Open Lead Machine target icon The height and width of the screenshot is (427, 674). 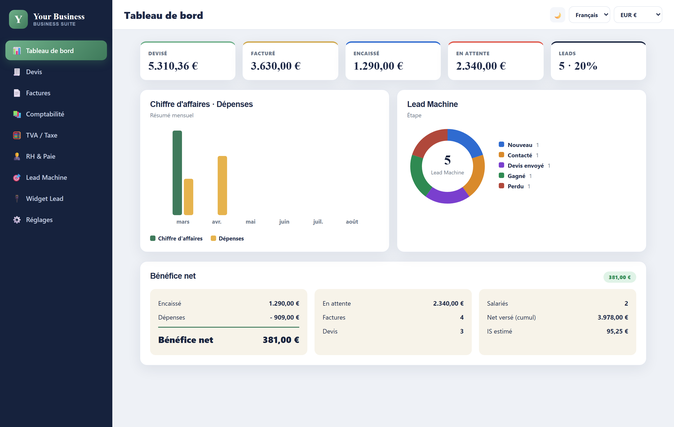click(17, 177)
